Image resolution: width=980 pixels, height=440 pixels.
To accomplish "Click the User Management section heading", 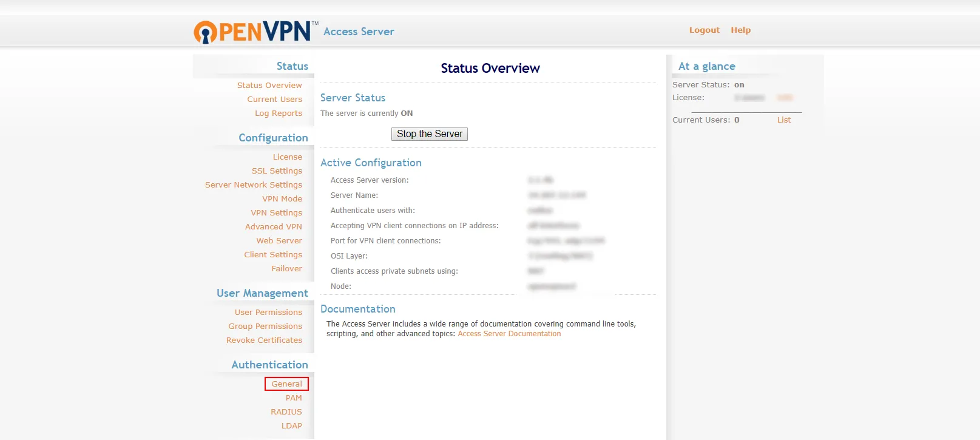I will click(262, 293).
